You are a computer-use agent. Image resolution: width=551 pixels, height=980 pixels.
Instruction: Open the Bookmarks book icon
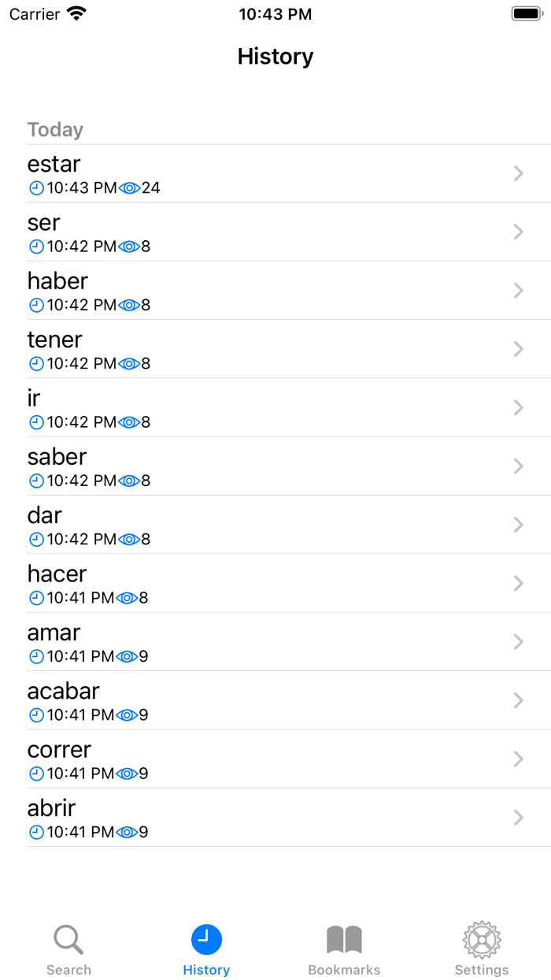click(x=344, y=939)
